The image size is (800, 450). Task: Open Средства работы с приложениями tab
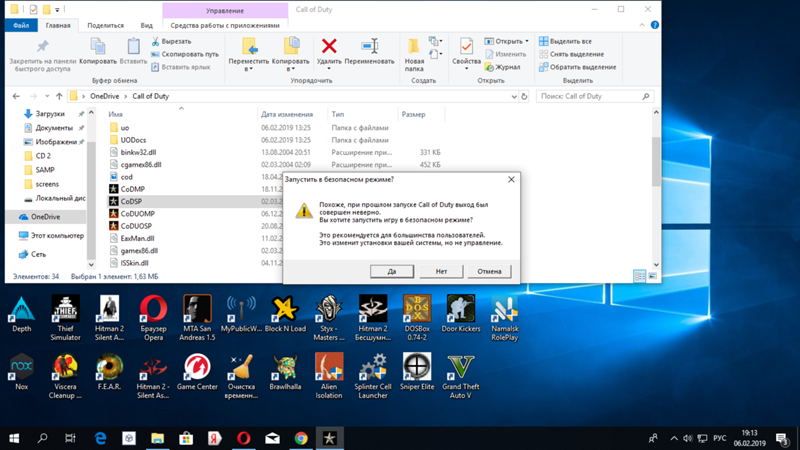coord(225,25)
